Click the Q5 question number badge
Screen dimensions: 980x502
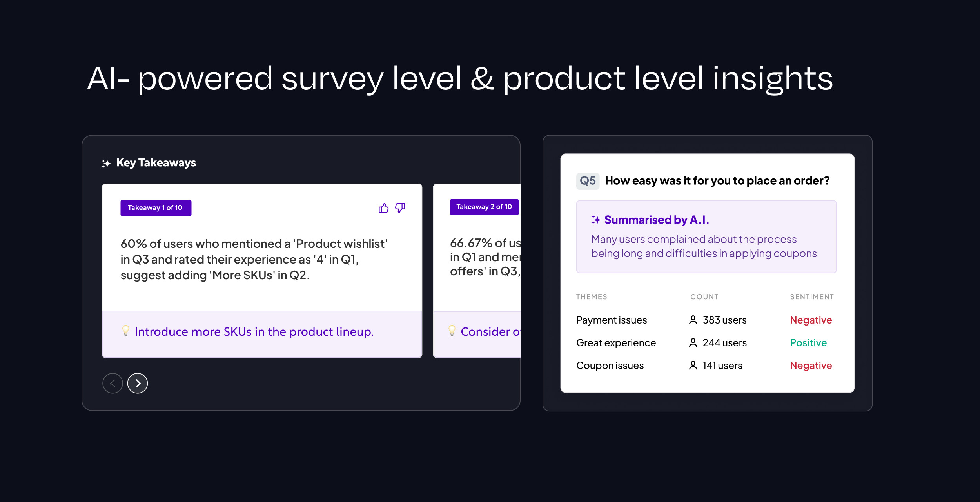click(x=588, y=181)
